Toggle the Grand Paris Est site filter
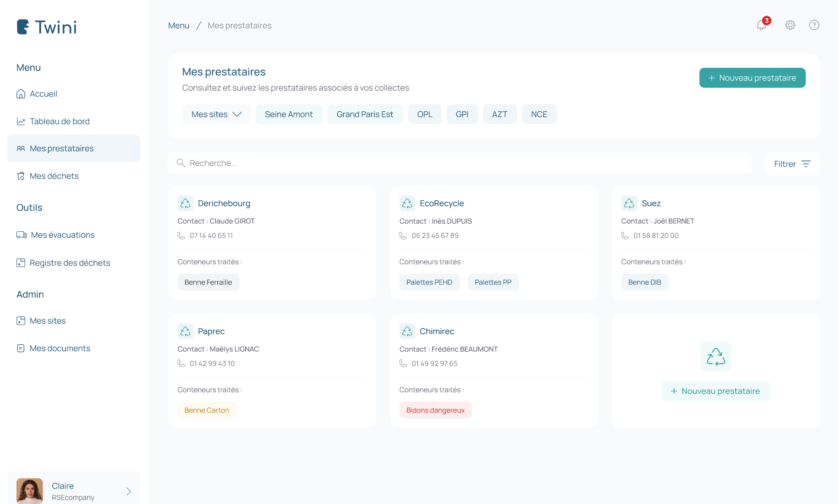 (x=365, y=114)
